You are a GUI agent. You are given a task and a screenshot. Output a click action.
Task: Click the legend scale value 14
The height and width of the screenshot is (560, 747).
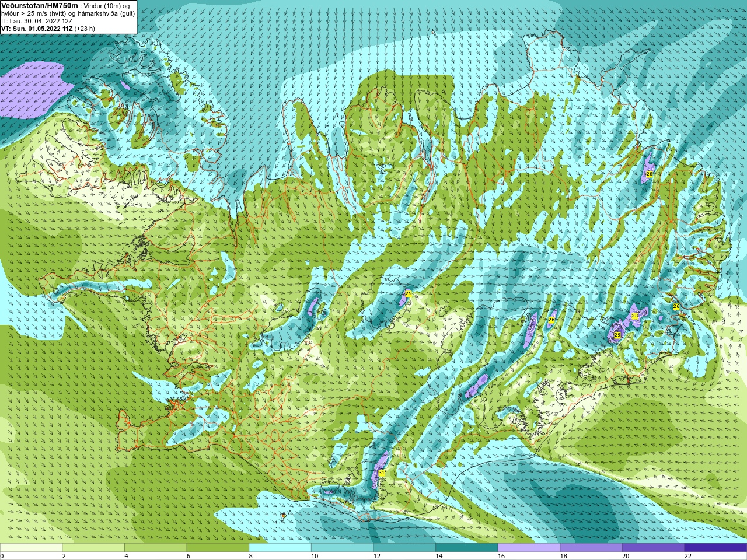(x=439, y=556)
